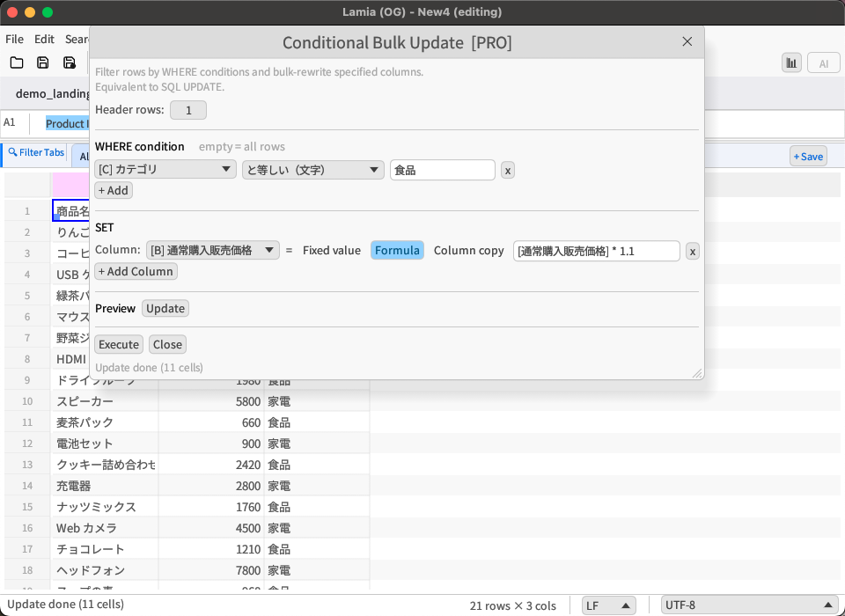Remove the SET column row with x

(693, 251)
